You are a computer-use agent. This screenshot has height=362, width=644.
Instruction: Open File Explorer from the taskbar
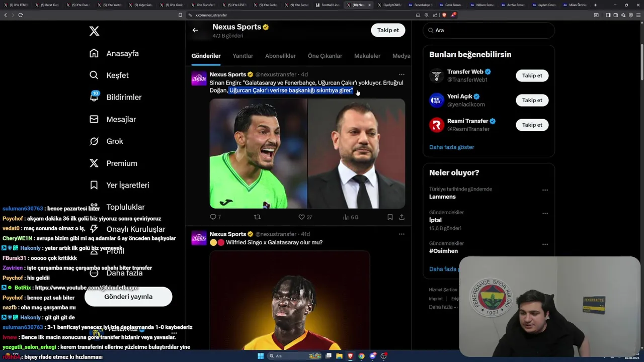(339, 356)
